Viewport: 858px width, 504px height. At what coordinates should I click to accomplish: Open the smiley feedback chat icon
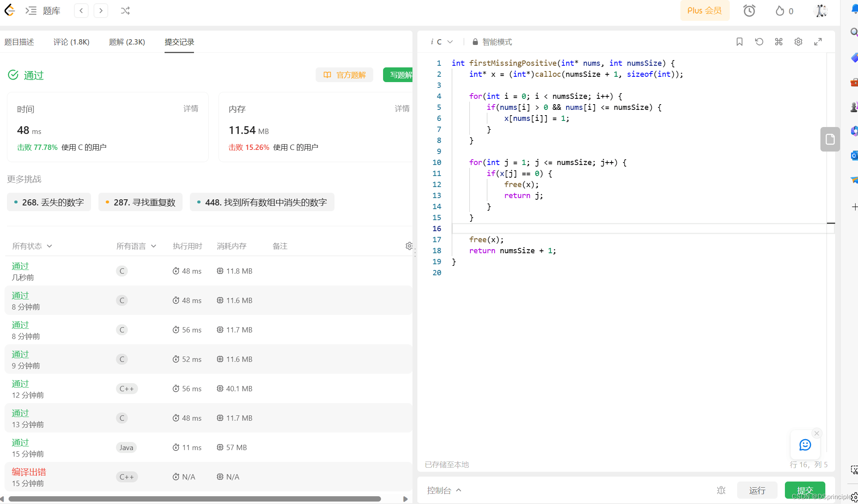[805, 445]
